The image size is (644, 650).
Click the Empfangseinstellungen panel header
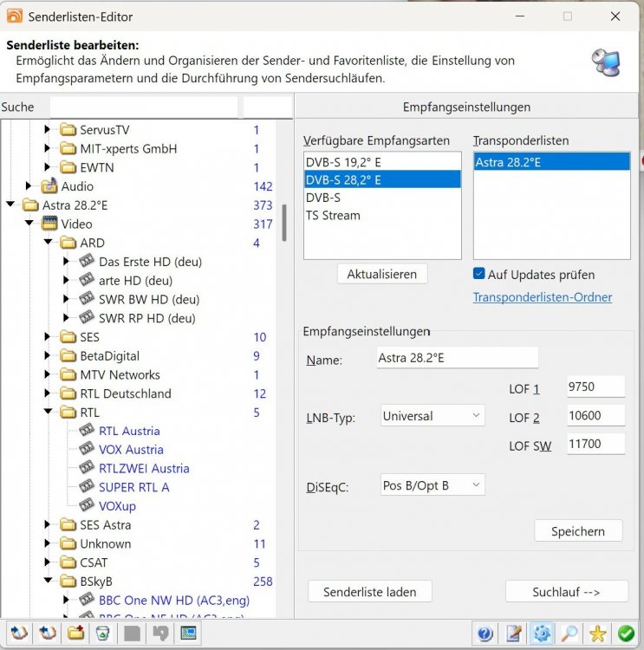(x=466, y=107)
